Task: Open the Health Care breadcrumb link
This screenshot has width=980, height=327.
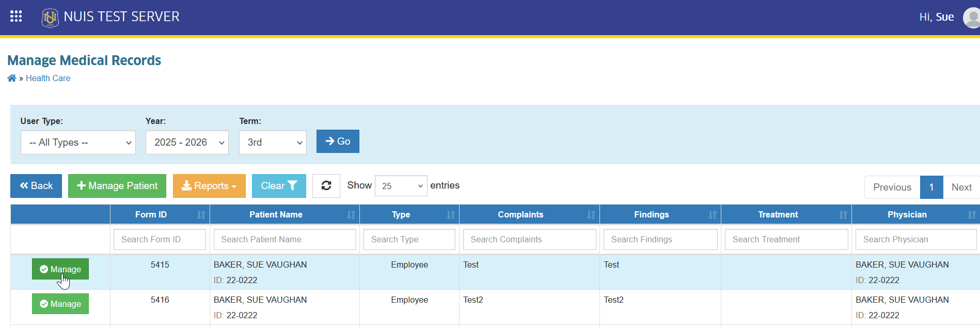Action: [x=48, y=78]
